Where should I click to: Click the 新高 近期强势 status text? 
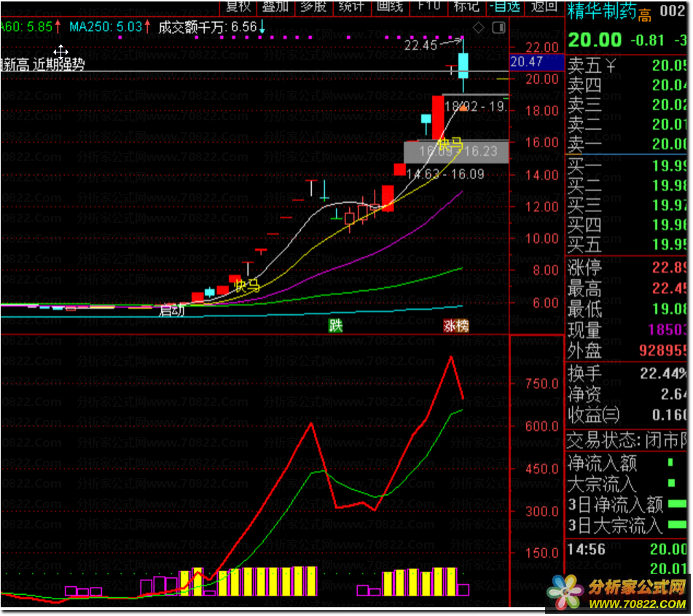coord(43,65)
